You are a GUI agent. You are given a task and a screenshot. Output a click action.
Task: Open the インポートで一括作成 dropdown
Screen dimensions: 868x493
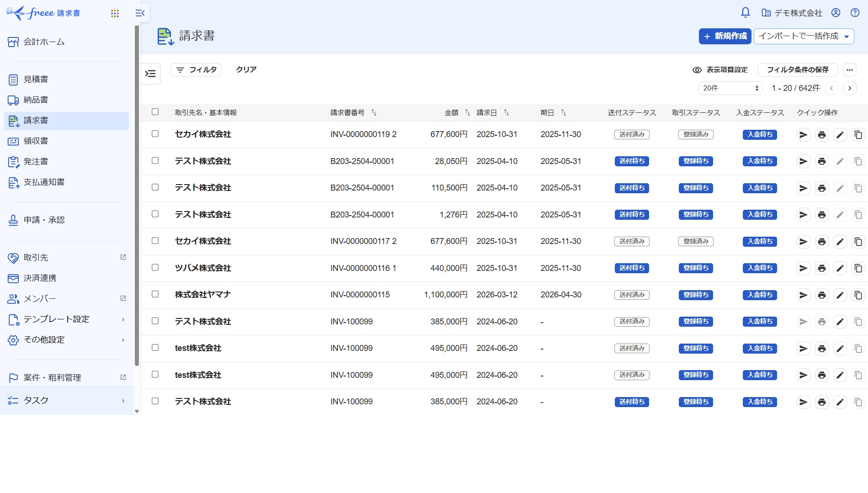click(804, 36)
